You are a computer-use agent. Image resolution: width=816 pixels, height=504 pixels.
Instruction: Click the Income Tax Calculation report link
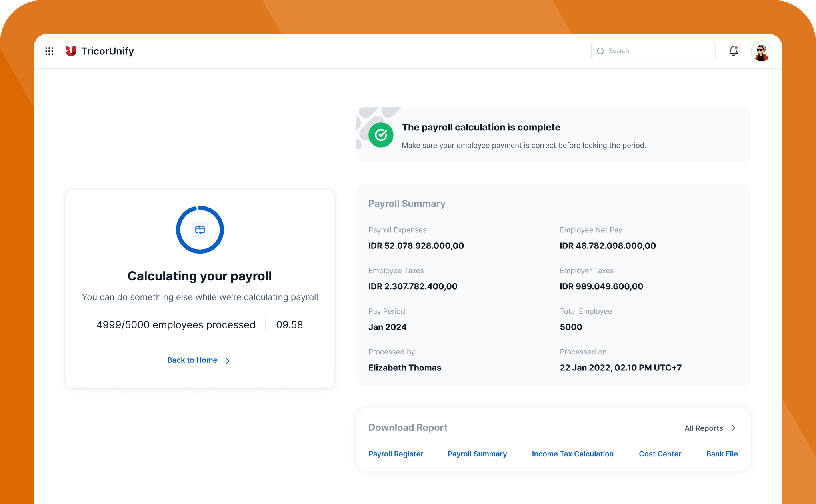(x=572, y=453)
